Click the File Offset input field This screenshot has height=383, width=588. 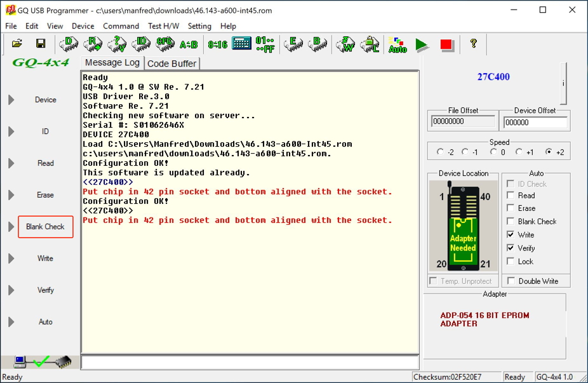point(462,121)
